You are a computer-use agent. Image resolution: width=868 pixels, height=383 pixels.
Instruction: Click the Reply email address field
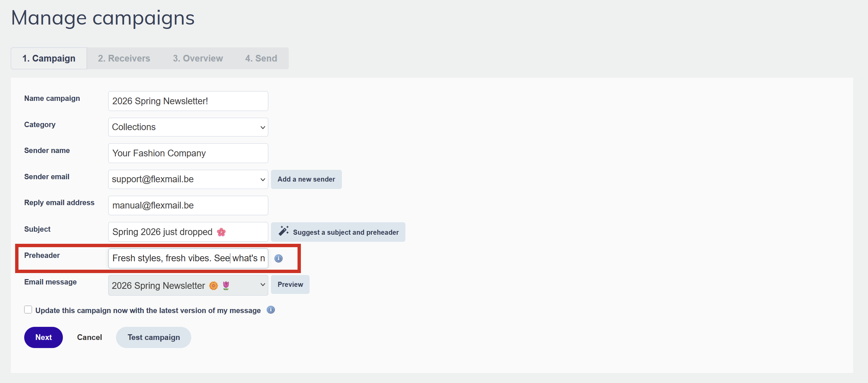(188, 205)
